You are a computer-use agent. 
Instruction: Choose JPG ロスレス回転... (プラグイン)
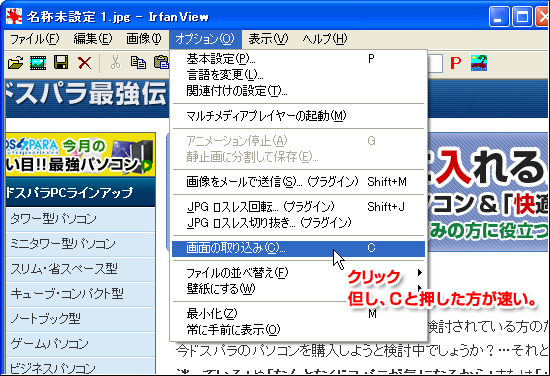[298, 207]
